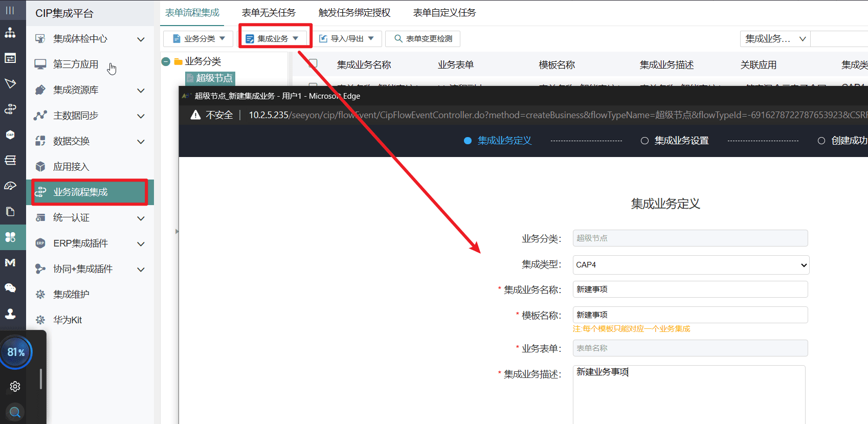Expand the 统一认证 menu chevron
Viewport: 868px width, 424px height.
tap(141, 218)
